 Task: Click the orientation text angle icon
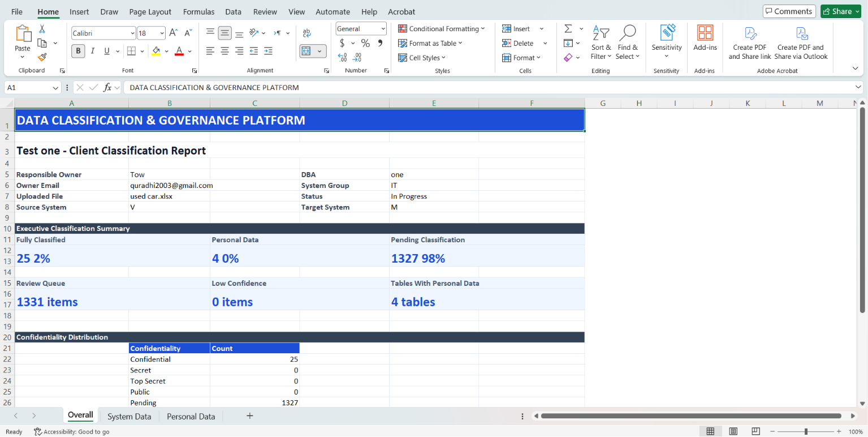[254, 33]
